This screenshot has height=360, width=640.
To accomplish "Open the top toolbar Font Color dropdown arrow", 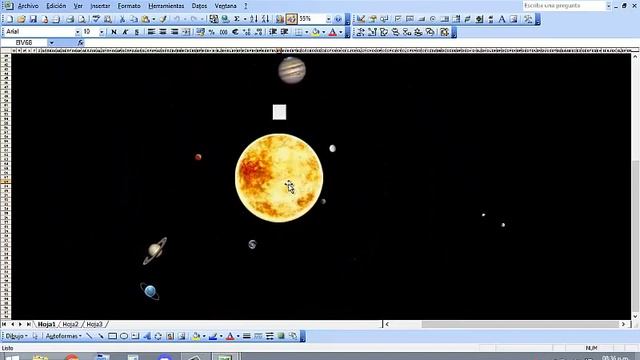I will tap(341, 32).
